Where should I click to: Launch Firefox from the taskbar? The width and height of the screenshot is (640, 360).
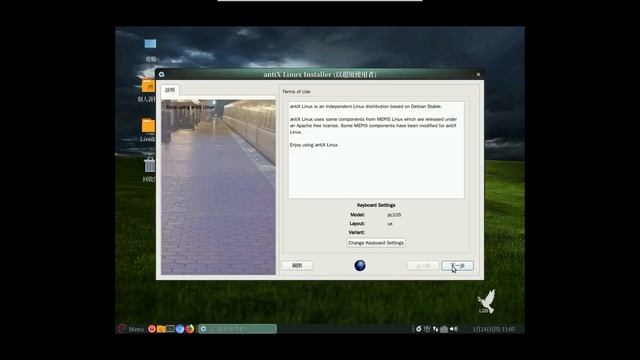(x=190, y=329)
